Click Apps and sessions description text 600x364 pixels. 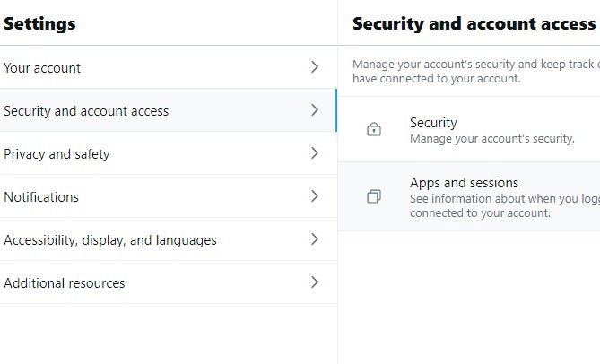[502, 205]
